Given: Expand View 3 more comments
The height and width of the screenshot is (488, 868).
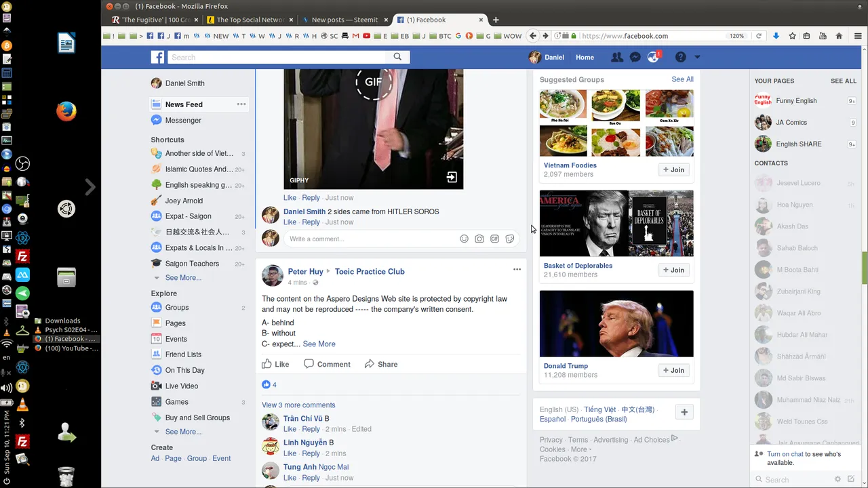Looking at the screenshot, I should click(x=298, y=405).
